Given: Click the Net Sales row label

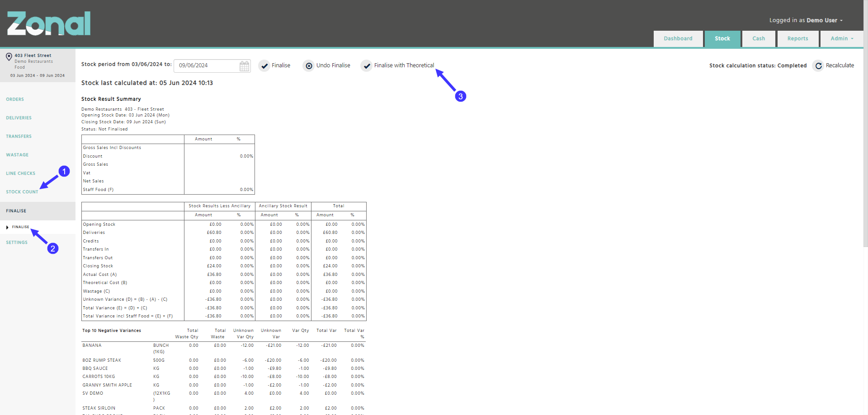Looking at the screenshot, I should pyautogui.click(x=93, y=181).
